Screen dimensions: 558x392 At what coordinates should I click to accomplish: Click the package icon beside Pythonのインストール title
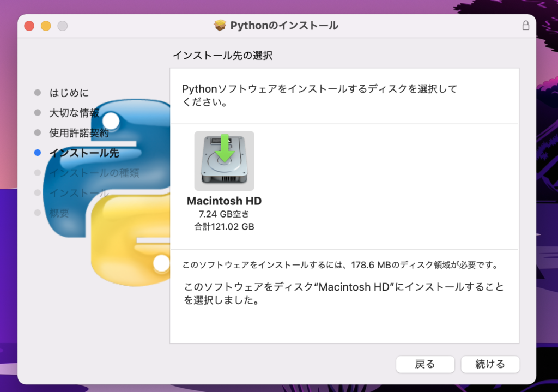[x=220, y=25]
